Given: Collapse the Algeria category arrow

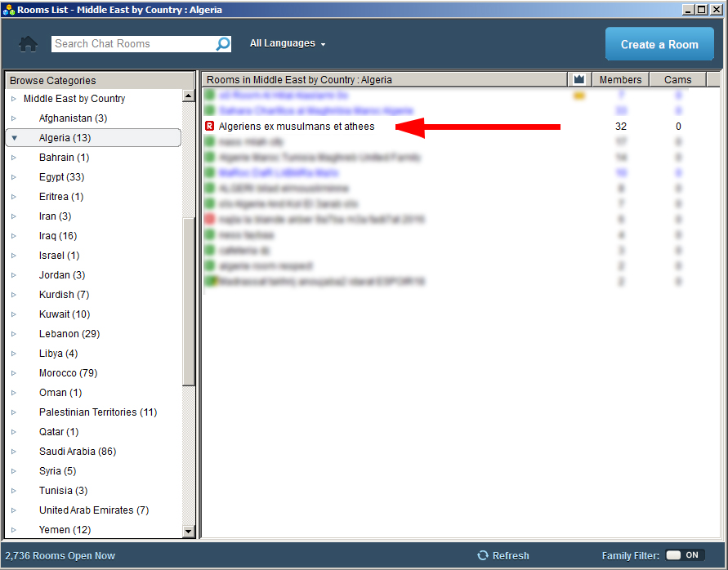Looking at the screenshot, I should point(14,138).
